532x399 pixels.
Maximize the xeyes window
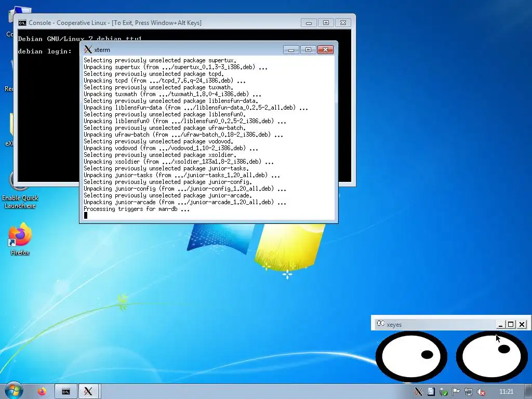[511, 324]
